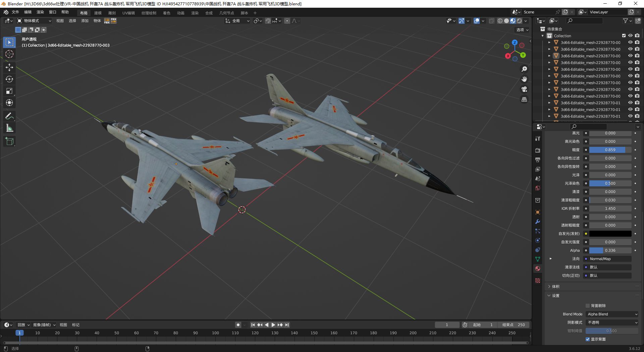Open the Object Data properties tab
This screenshot has height=352, width=644.
click(x=538, y=259)
